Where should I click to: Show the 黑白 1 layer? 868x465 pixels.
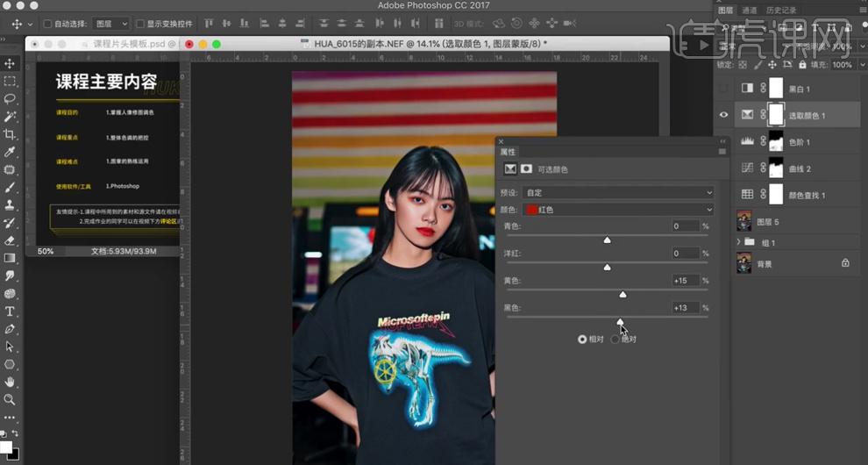click(x=723, y=88)
